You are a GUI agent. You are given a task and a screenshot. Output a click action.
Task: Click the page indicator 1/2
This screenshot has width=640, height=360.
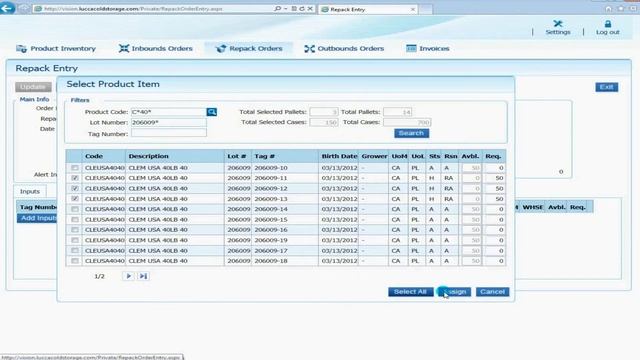tap(100, 276)
